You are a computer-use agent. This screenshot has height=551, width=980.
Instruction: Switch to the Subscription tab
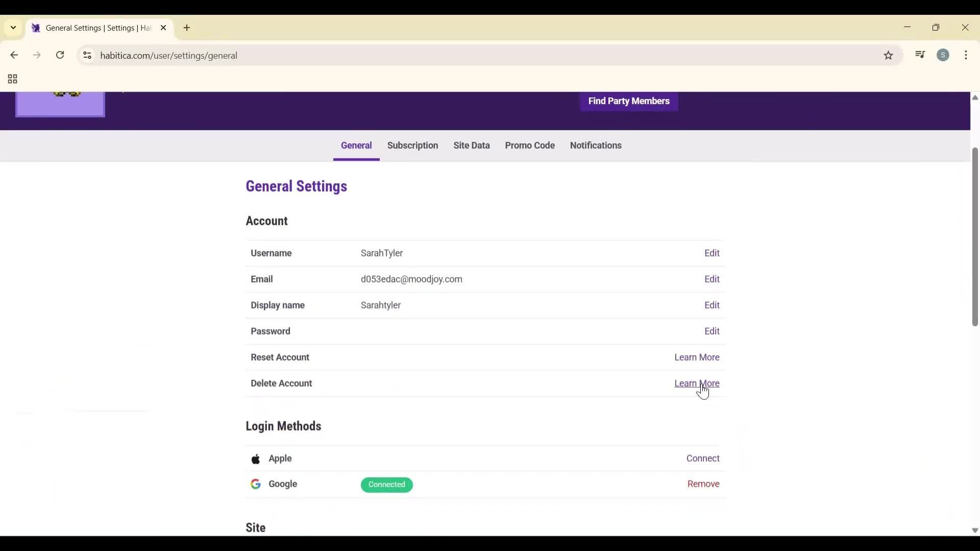point(412,146)
